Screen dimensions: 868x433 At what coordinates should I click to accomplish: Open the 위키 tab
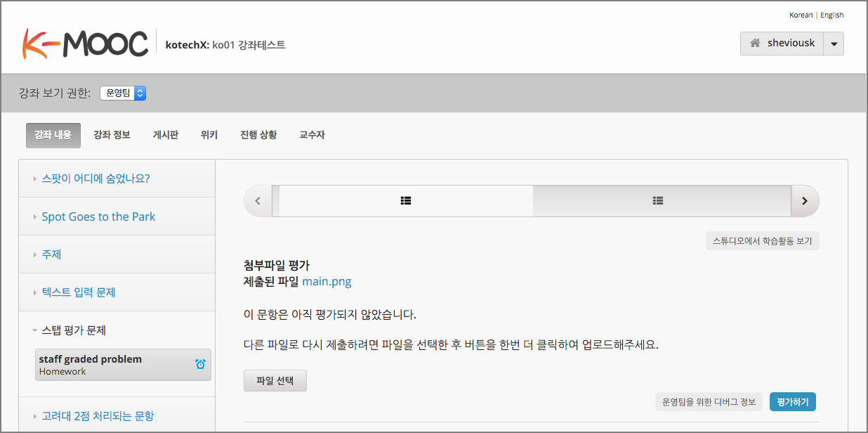tap(209, 135)
